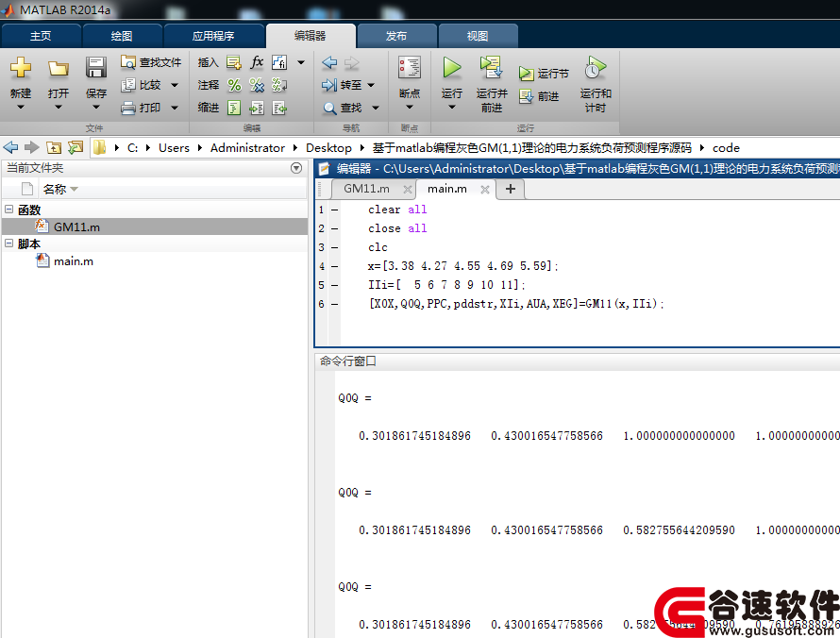This screenshot has width=840, height=638.
Task: Select main.m in the file list
Action: [x=155, y=260]
